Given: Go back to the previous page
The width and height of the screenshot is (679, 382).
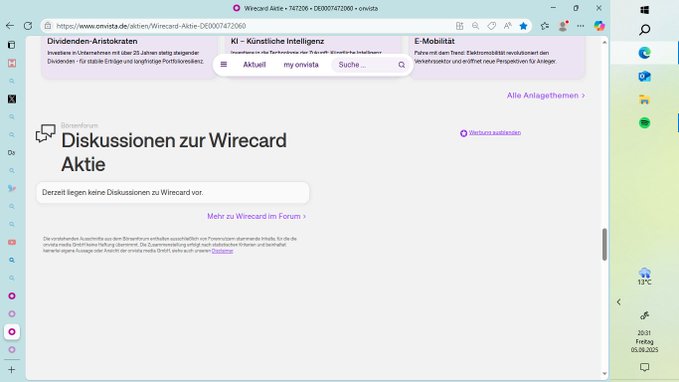Looking at the screenshot, I should tap(10, 26).
